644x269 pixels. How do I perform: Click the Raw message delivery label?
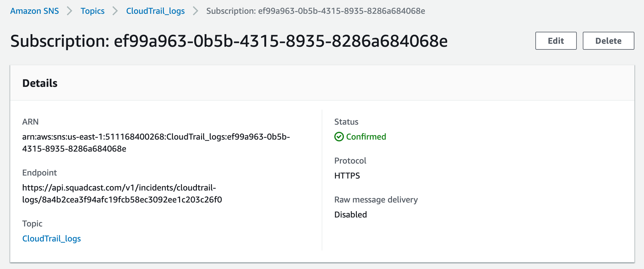(x=376, y=200)
